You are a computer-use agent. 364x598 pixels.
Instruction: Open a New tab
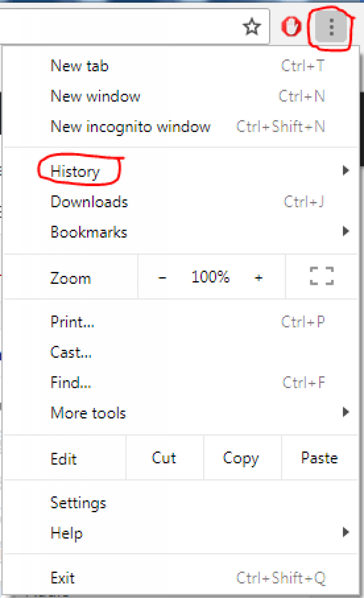(80, 66)
